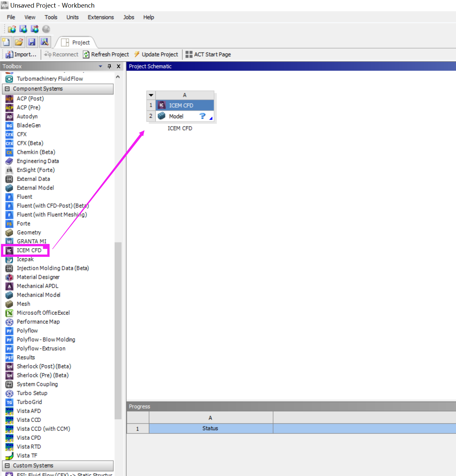Click the Model cell question-mark status icon

pyautogui.click(x=202, y=116)
